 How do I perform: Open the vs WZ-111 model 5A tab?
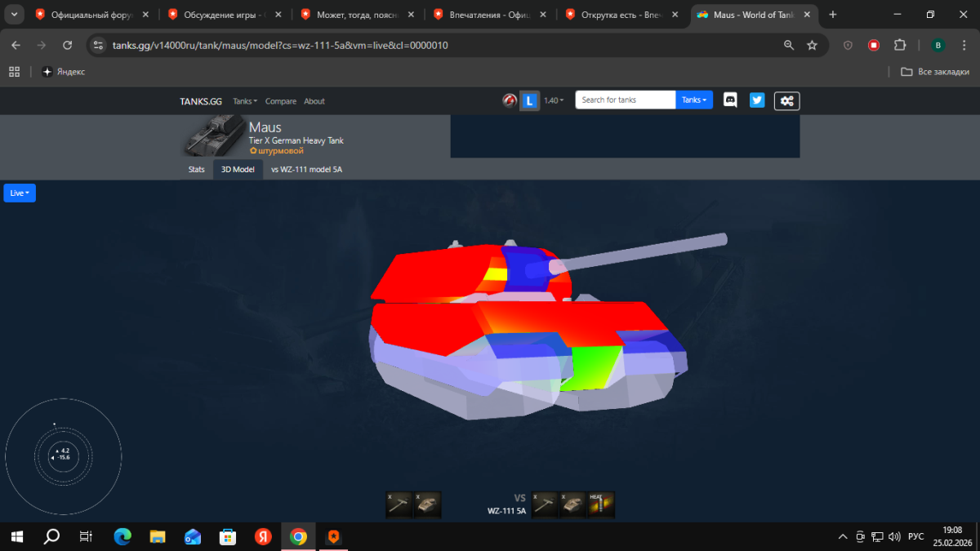coord(306,170)
